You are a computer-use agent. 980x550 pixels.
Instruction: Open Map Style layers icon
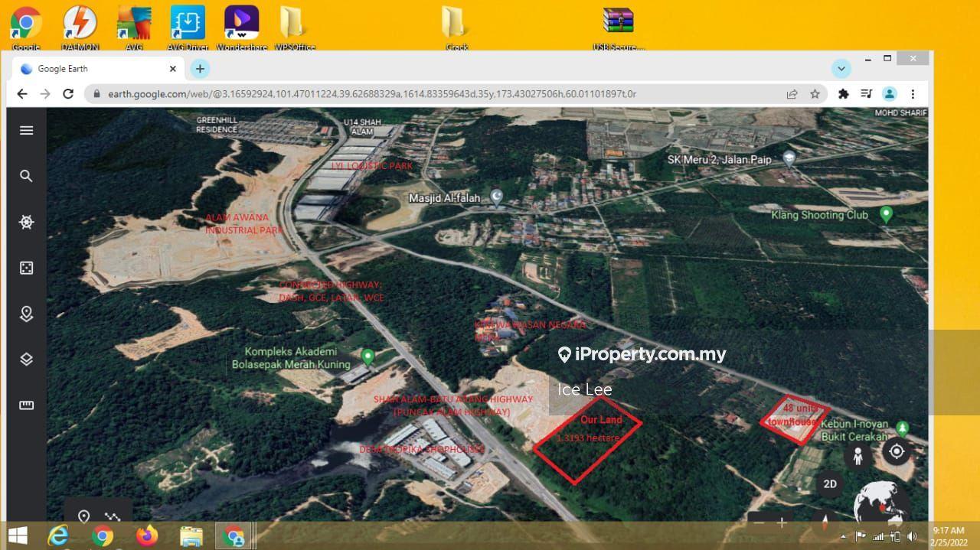tap(26, 360)
